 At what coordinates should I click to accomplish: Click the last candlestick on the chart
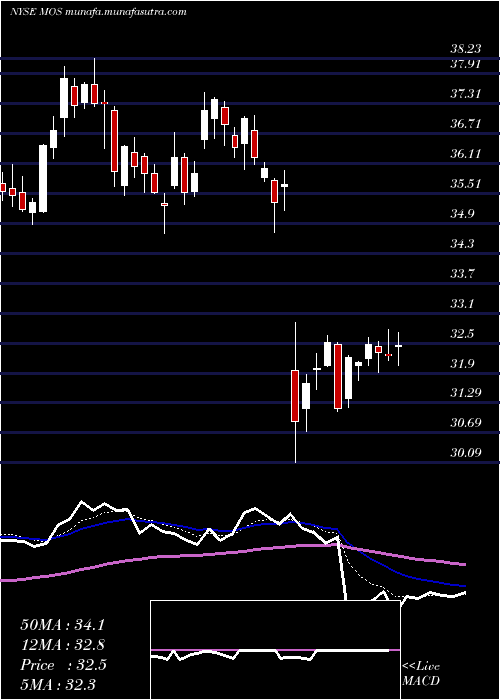[398, 349]
